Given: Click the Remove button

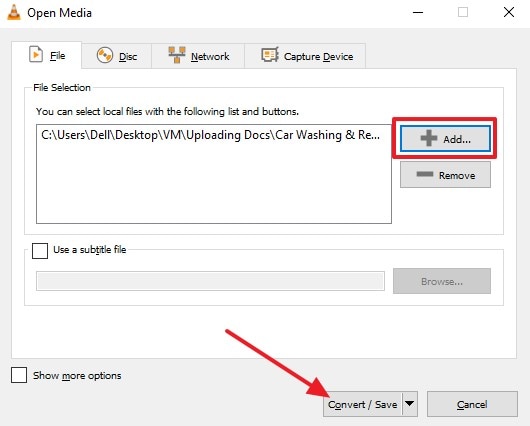Looking at the screenshot, I should (x=445, y=175).
